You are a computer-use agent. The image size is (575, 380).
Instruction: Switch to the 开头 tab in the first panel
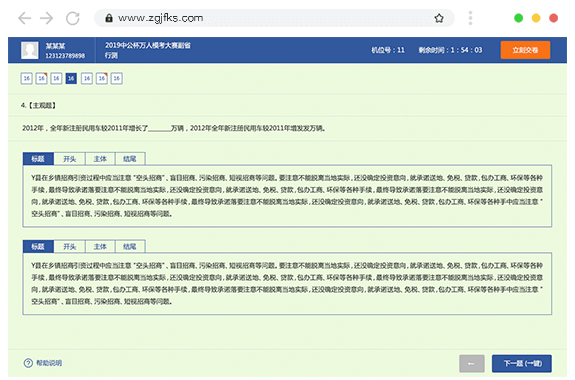click(x=69, y=159)
